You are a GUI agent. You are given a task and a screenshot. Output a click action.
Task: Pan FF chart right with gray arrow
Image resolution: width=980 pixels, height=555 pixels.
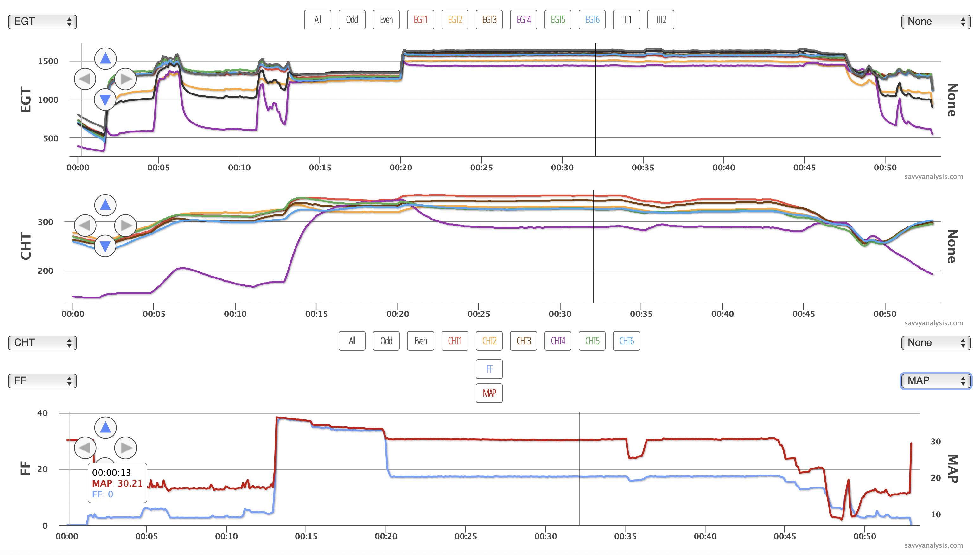coord(126,448)
